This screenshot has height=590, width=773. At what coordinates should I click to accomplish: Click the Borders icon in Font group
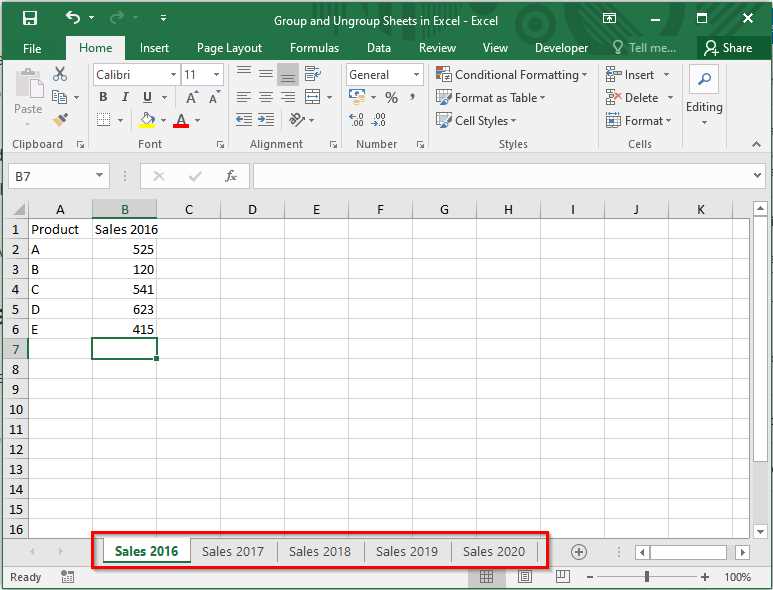click(x=104, y=120)
